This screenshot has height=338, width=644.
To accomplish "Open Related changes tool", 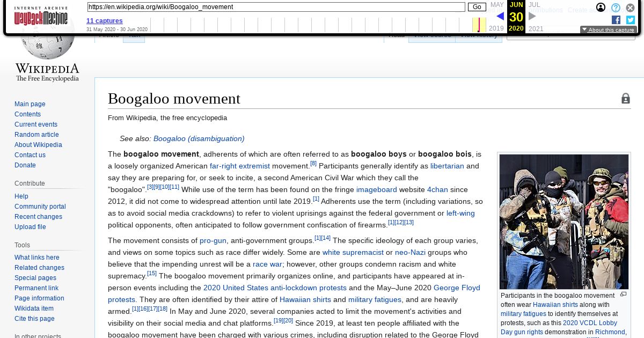I will (x=39, y=268).
